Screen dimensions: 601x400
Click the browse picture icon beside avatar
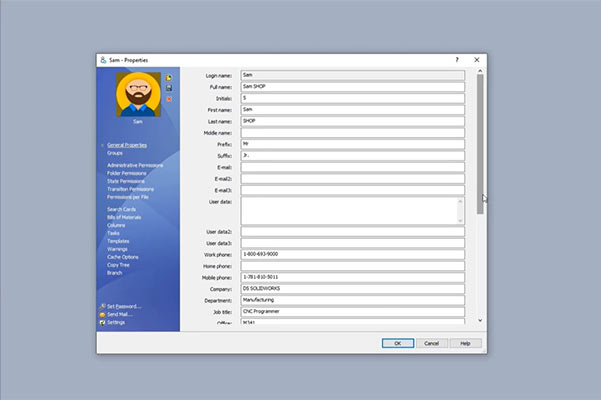tap(169, 77)
